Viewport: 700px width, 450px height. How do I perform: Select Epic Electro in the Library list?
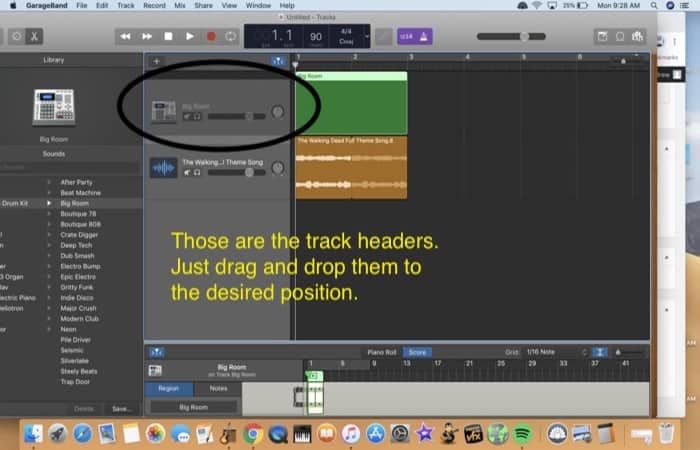tap(78, 277)
